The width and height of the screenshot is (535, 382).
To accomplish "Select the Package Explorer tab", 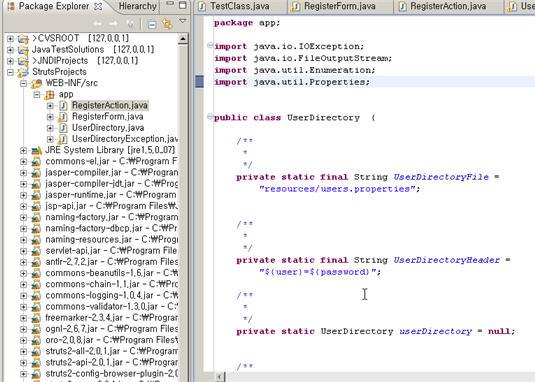I will click(54, 6).
